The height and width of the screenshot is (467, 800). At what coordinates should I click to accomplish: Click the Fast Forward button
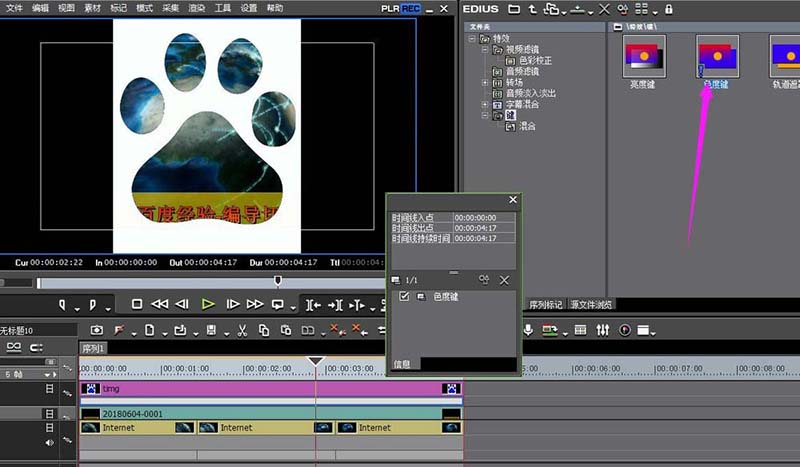point(255,304)
